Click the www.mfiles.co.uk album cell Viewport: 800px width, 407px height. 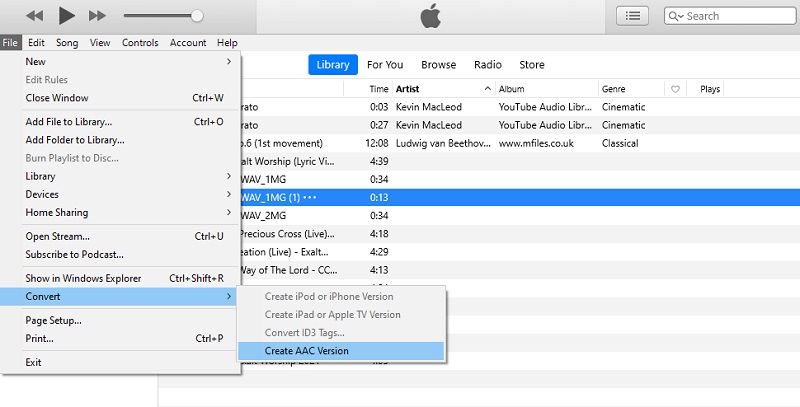[536, 143]
